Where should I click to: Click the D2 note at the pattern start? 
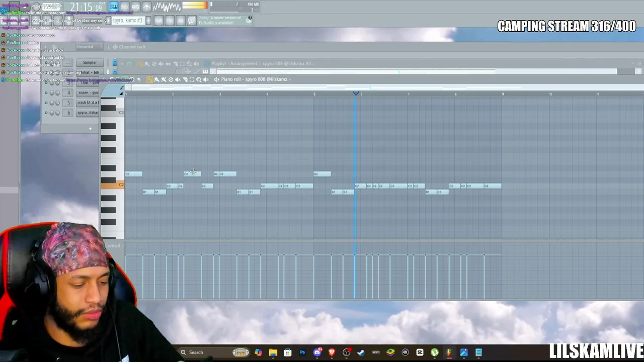point(134,174)
